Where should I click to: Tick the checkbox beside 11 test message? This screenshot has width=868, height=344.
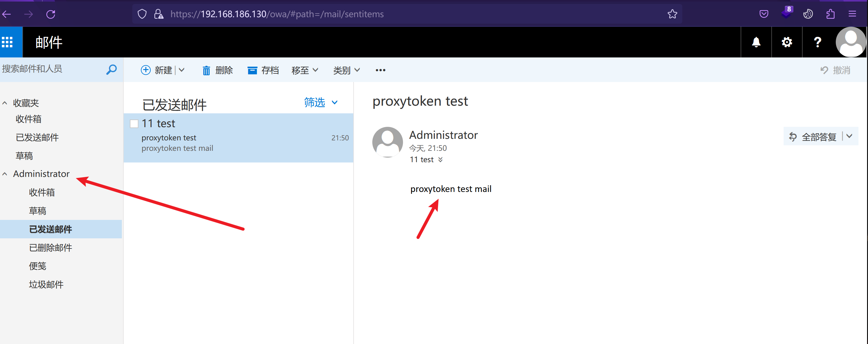(x=134, y=124)
